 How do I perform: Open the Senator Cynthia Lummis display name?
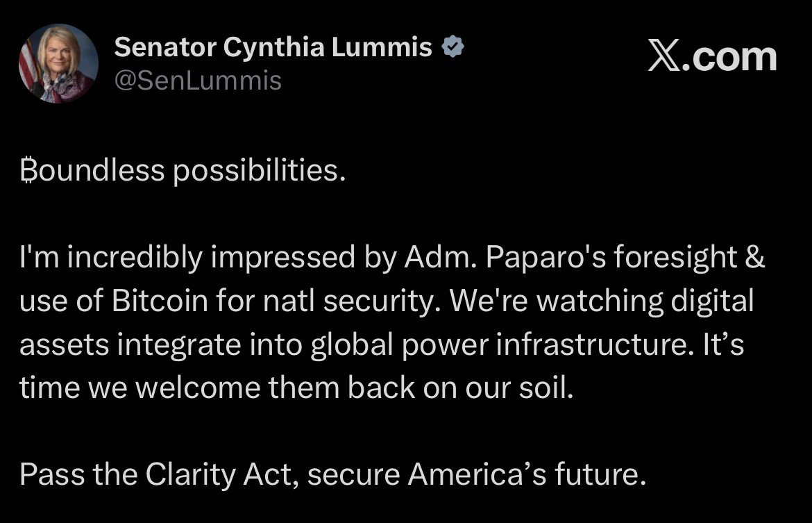pyautogui.click(x=273, y=47)
